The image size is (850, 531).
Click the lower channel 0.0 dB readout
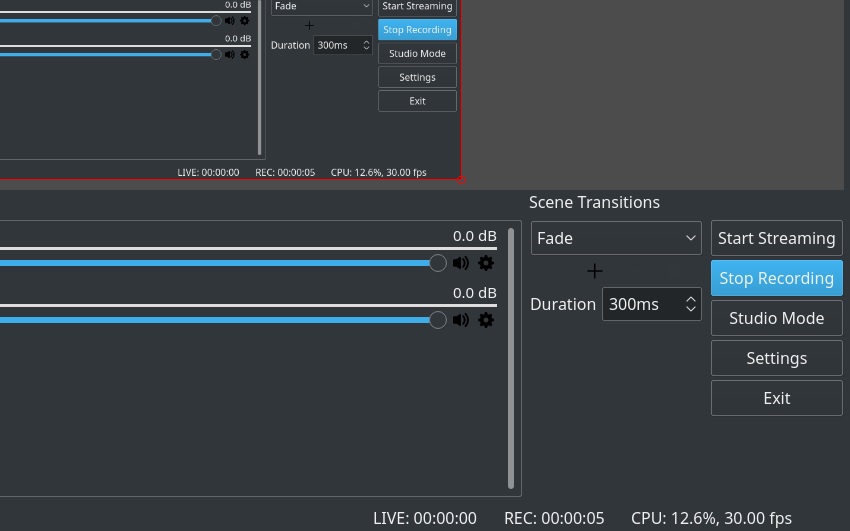tap(475, 293)
